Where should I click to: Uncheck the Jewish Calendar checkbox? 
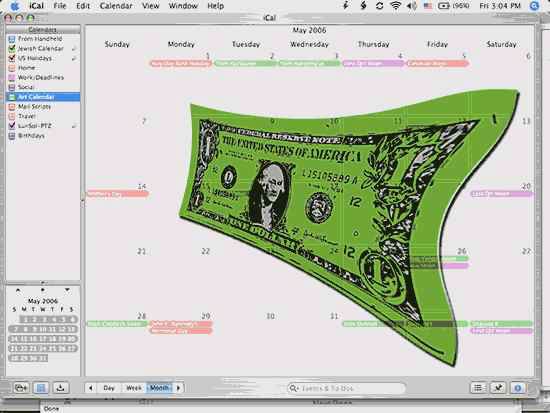[x=12, y=48]
